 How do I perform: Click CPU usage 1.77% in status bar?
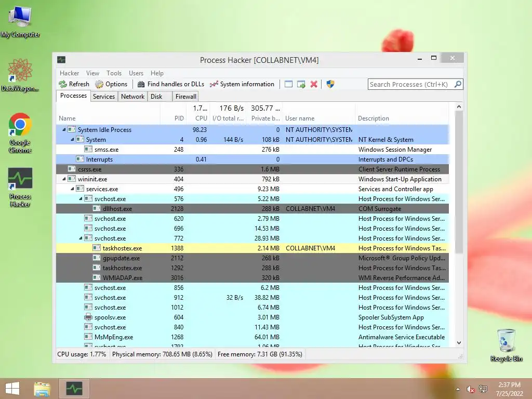pos(82,354)
